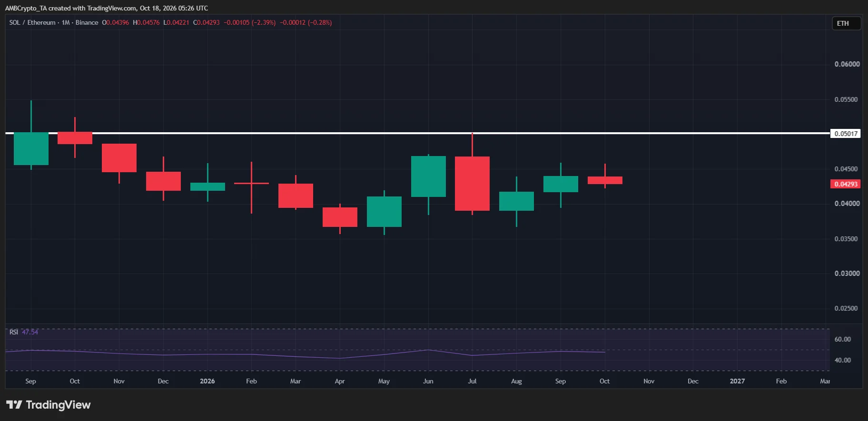This screenshot has width=868, height=421.
Task: Click the 2026 label on time axis
Action: point(207,381)
